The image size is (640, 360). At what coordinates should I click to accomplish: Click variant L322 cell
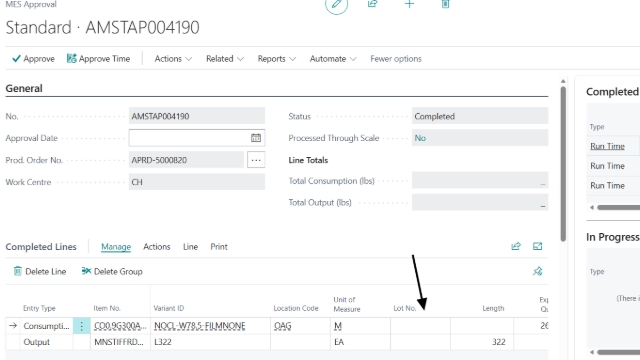click(x=162, y=342)
